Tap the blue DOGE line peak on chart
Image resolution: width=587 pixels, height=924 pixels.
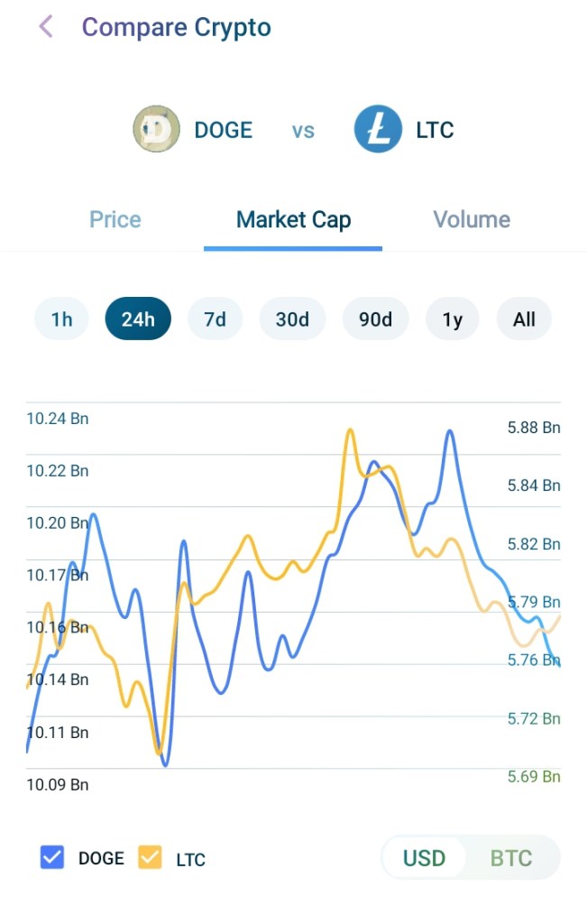[x=449, y=432]
